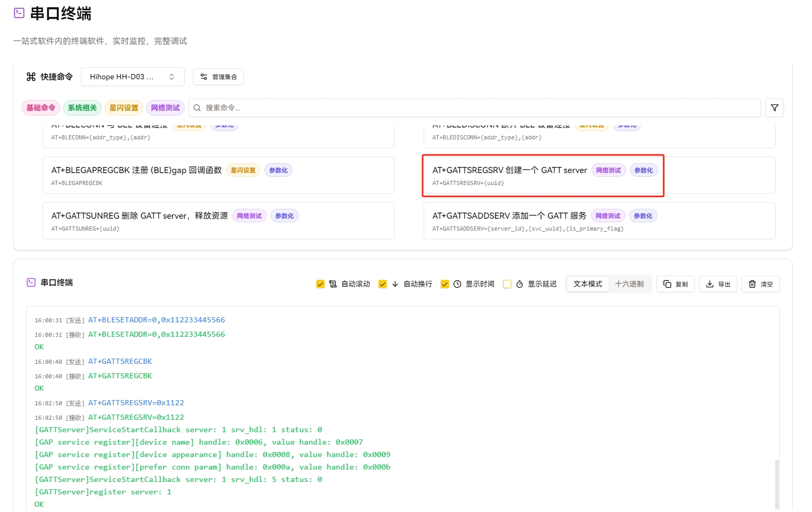The width and height of the screenshot is (812, 512).
Task: Click the 复制 copy button
Action: 676,284
